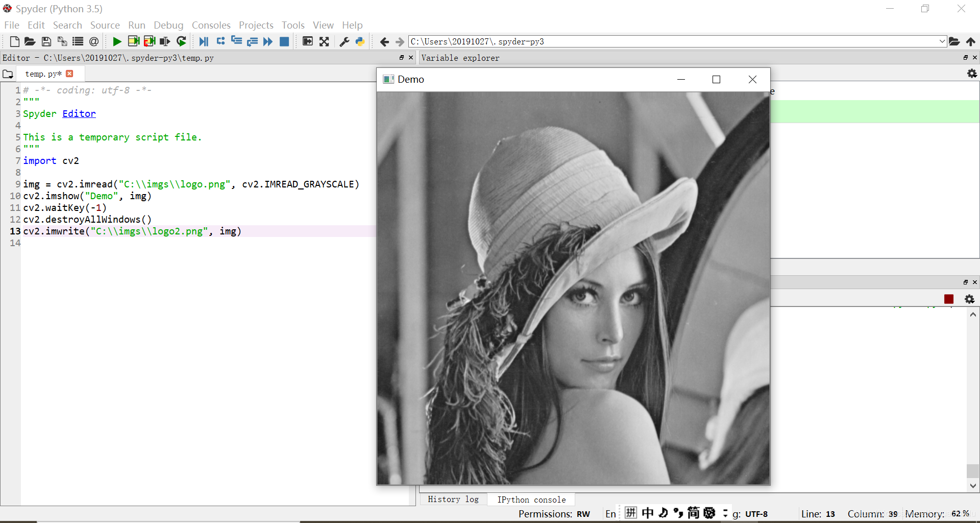Open the Debug menu
The height and width of the screenshot is (523, 980).
(x=168, y=25)
